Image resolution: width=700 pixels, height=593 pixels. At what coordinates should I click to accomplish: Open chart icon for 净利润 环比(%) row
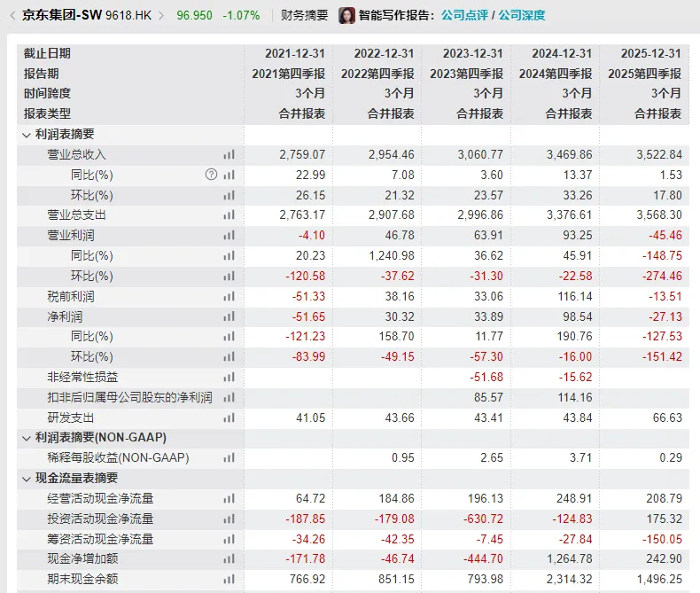pyautogui.click(x=229, y=356)
